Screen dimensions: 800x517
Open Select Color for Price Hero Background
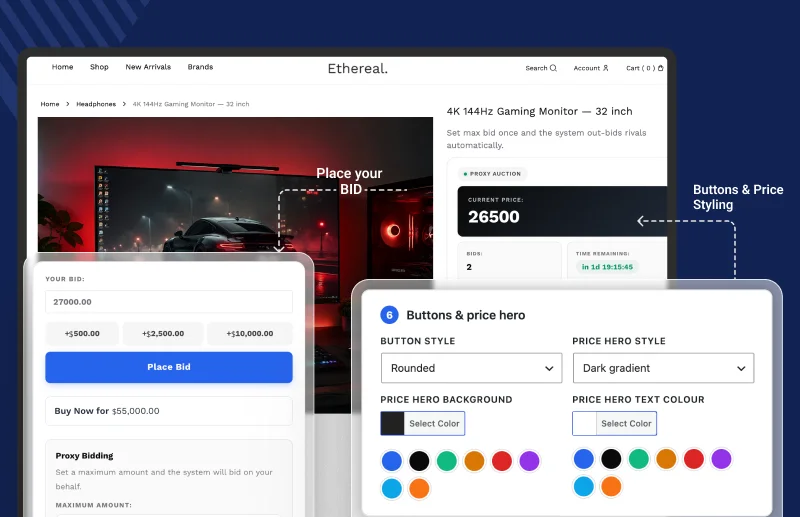coord(422,424)
